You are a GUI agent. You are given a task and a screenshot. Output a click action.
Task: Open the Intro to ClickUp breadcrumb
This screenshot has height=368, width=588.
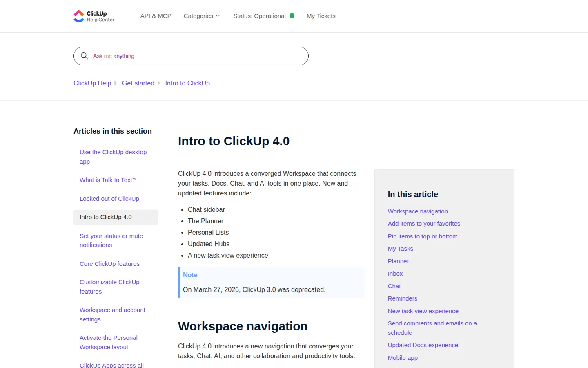(187, 83)
